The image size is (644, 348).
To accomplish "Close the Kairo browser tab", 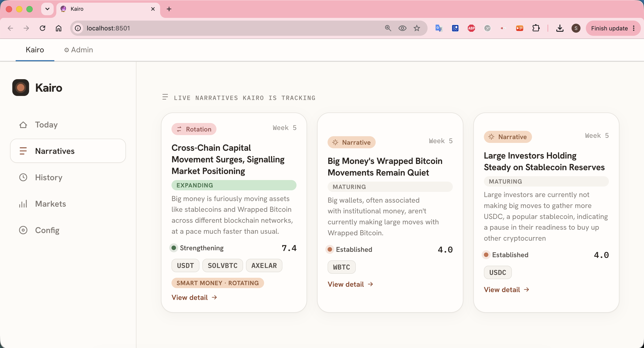I will pyautogui.click(x=153, y=9).
